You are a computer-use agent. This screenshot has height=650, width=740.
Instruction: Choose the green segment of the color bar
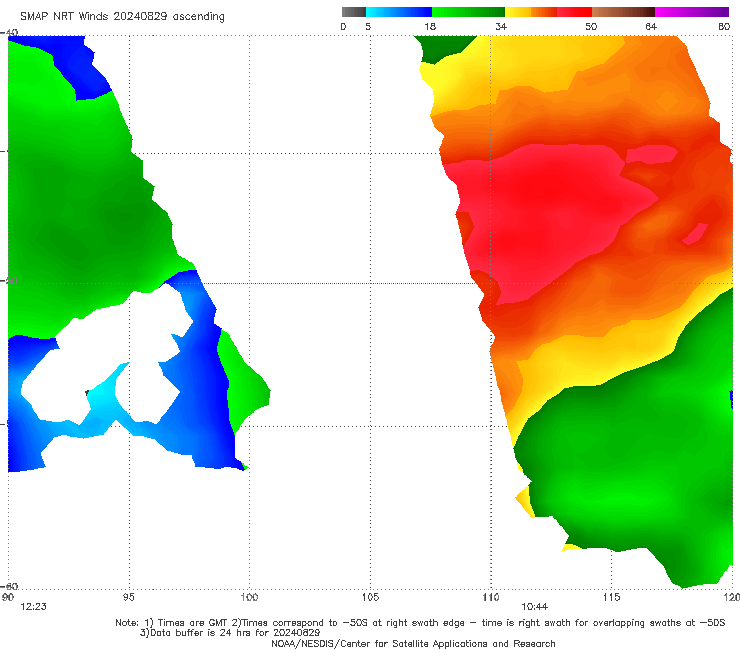click(x=468, y=12)
